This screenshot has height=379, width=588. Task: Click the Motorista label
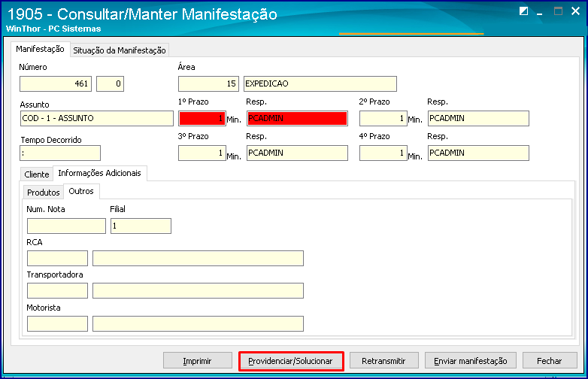(44, 308)
